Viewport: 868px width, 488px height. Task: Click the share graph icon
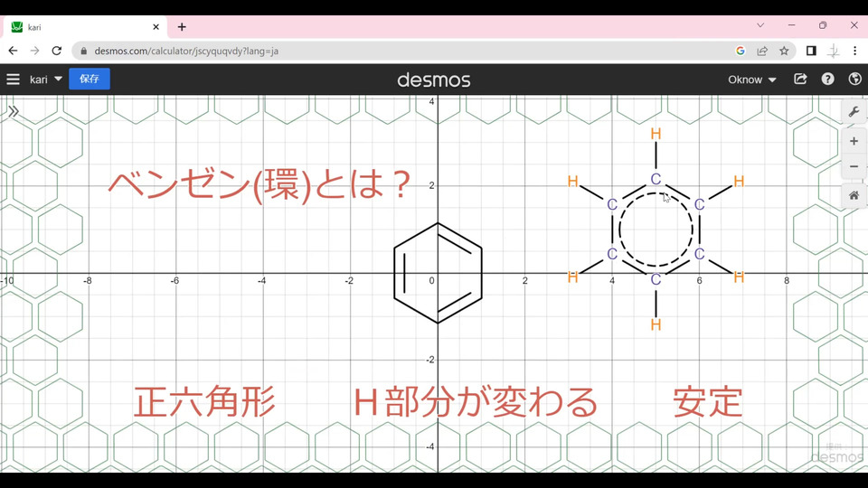(800, 80)
